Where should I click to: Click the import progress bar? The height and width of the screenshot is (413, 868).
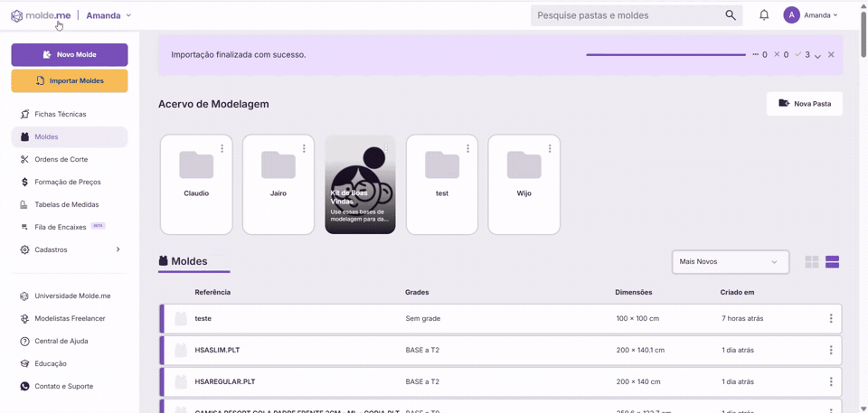pyautogui.click(x=666, y=55)
